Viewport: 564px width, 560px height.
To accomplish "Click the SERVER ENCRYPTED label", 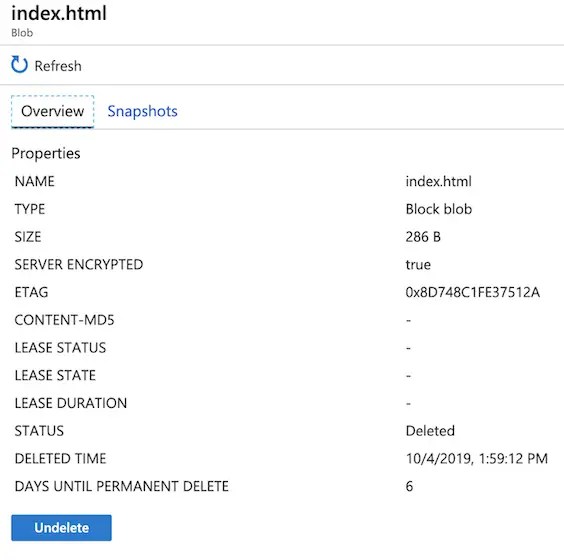I will pyautogui.click(x=79, y=264).
